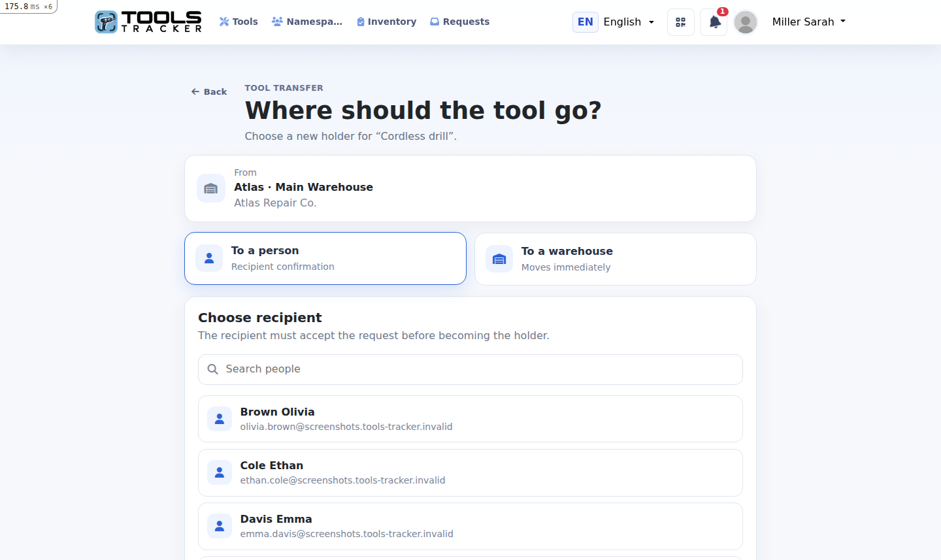Viewport: 941px width, 560px height.
Task: Open notifications bell icon
Action: (x=714, y=22)
